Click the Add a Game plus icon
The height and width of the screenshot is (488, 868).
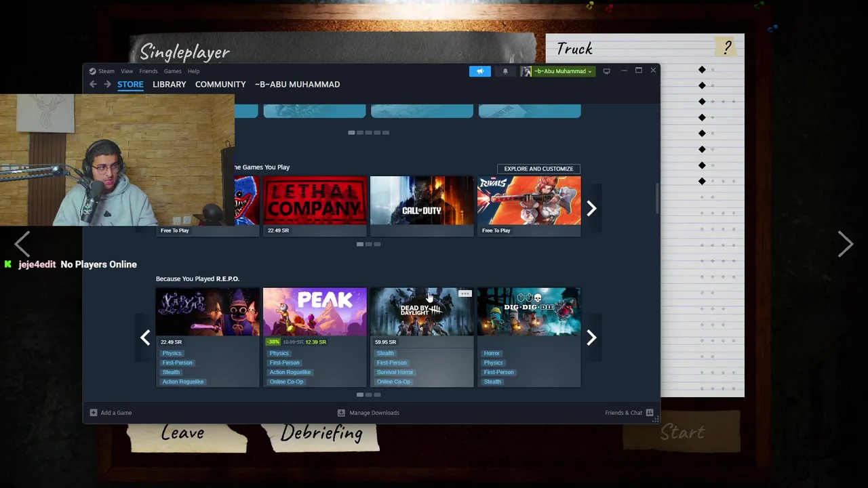pos(94,413)
